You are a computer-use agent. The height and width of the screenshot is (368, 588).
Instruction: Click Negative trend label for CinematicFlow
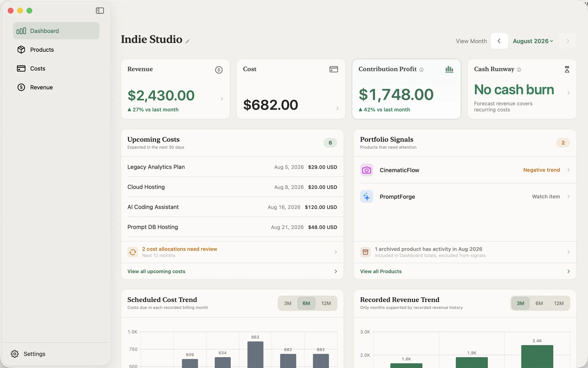click(x=542, y=170)
